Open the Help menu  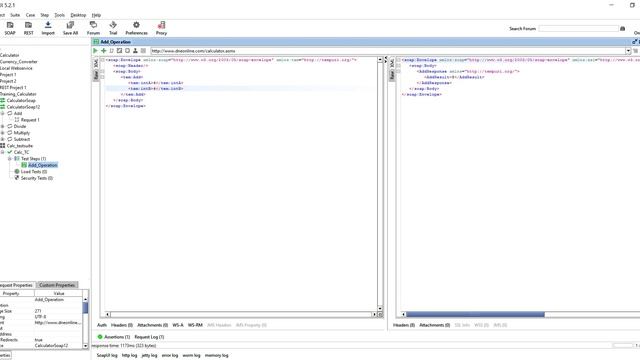click(x=96, y=15)
